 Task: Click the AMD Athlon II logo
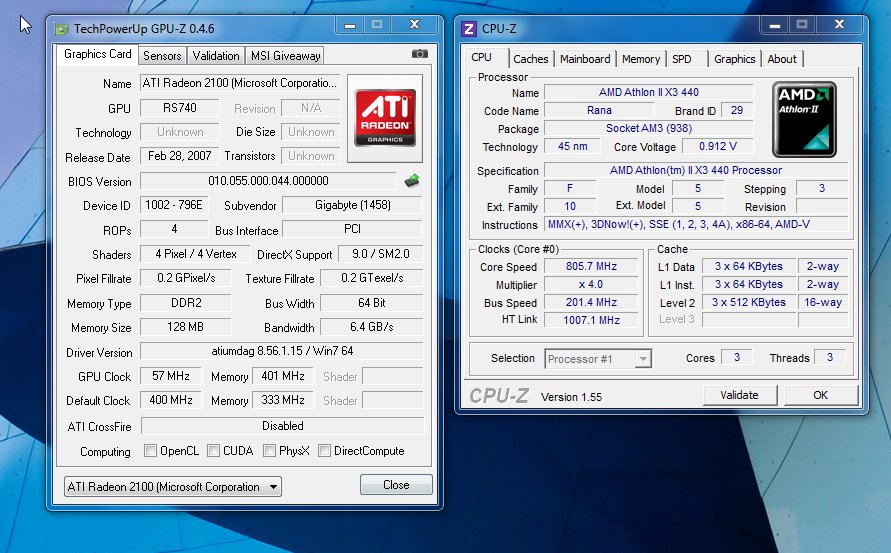(x=804, y=119)
